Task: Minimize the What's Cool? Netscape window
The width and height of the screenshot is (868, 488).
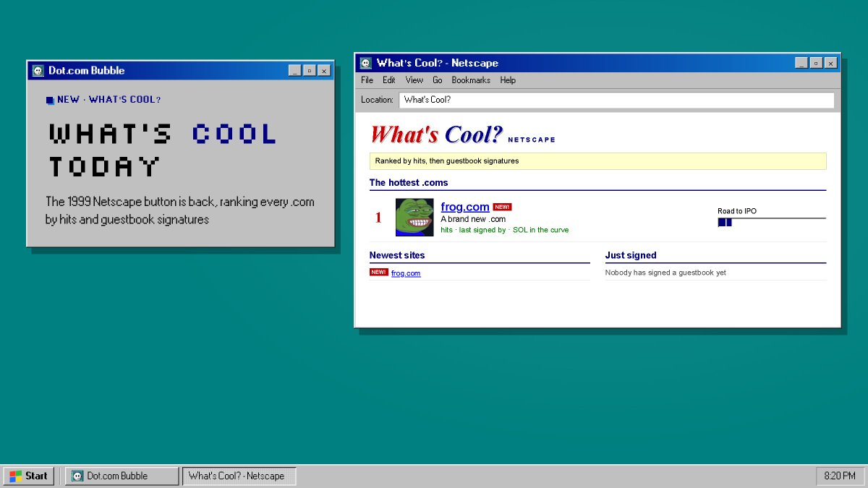Action: point(801,63)
